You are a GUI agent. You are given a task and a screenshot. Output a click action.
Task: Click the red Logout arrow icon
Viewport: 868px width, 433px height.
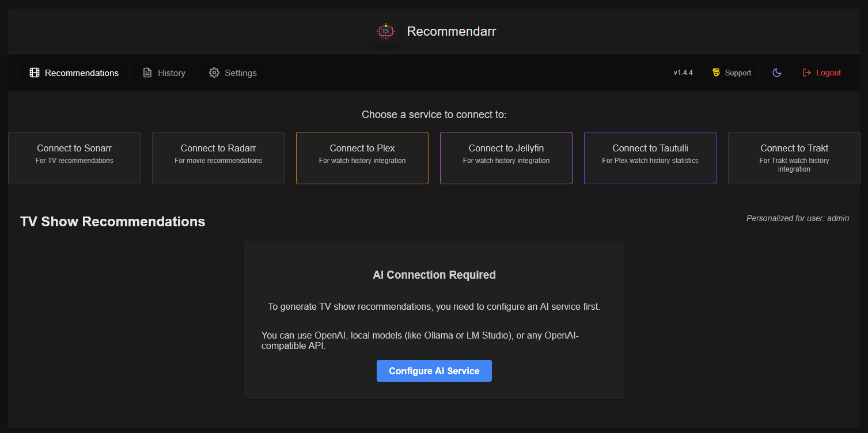[x=807, y=73]
